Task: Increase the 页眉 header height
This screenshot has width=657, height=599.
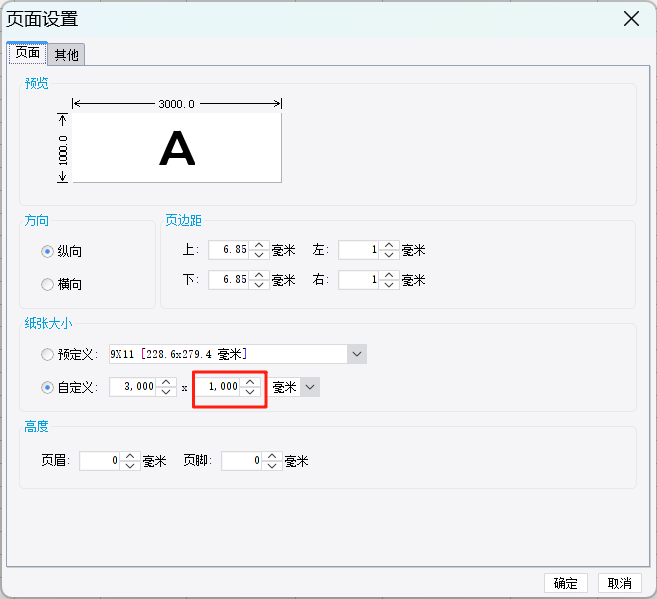Action: pos(130,457)
